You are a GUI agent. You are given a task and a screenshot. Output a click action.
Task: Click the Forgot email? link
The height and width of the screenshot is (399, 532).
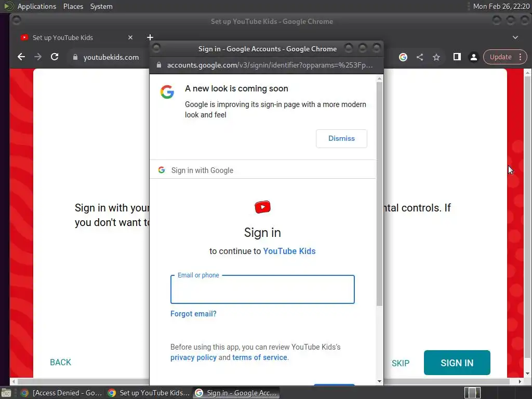[193, 314]
